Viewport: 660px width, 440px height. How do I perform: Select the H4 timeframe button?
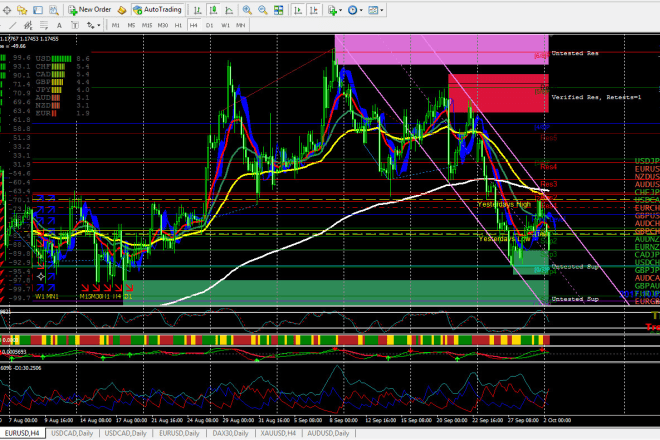tap(194, 26)
